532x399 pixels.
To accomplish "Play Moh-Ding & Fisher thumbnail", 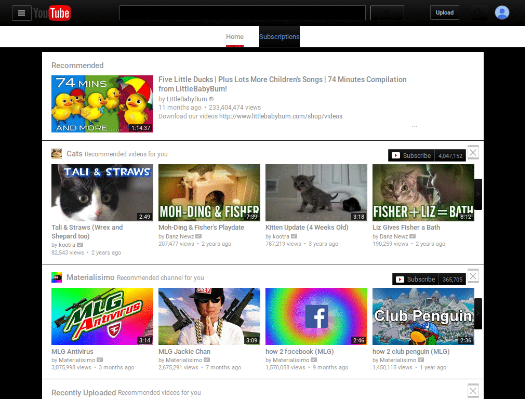I will (209, 193).
